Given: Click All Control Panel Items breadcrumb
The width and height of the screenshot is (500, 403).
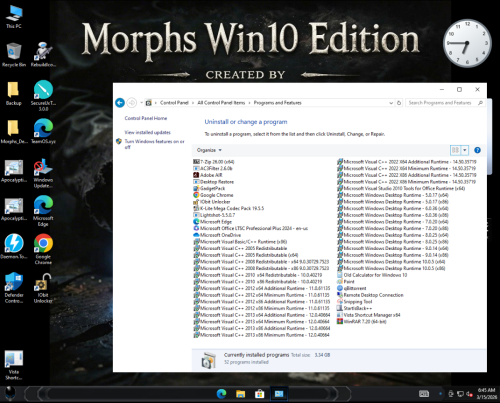Looking at the screenshot, I should 221,103.
